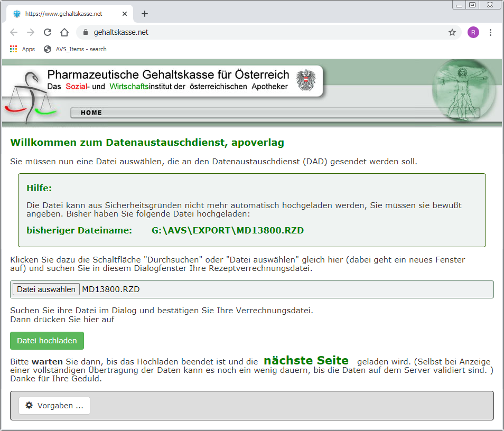Image resolution: width=504 pixels, height=431 pixels.
Task: Open the Chrome three-dot menu
Action: click(x=490, y=32)
